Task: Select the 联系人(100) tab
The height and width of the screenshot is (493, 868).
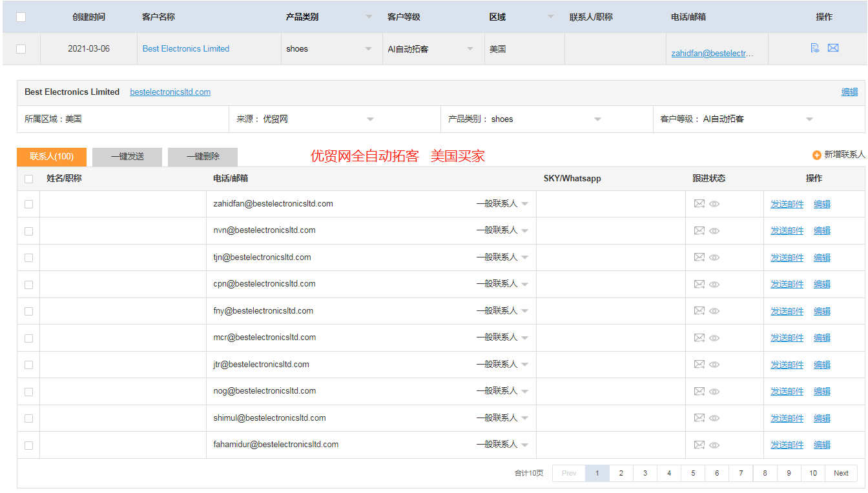Action: click(x=52, y=157)
